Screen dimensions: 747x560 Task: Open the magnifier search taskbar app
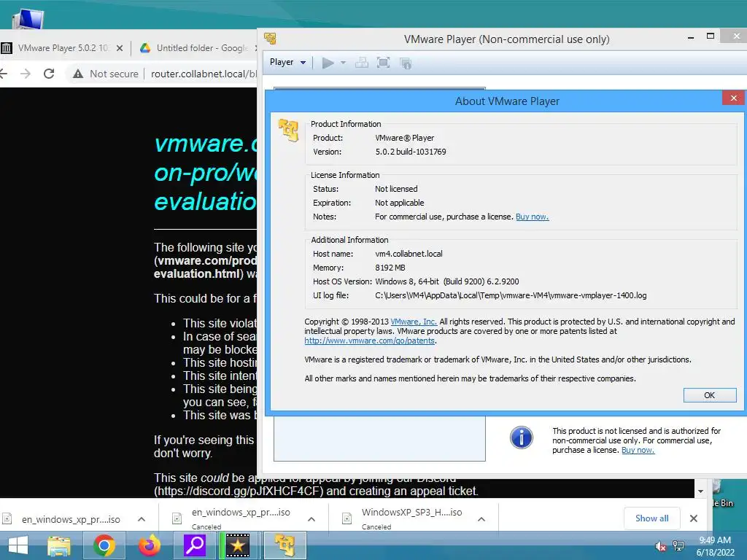pyautogui.click(x=195, y=545)
